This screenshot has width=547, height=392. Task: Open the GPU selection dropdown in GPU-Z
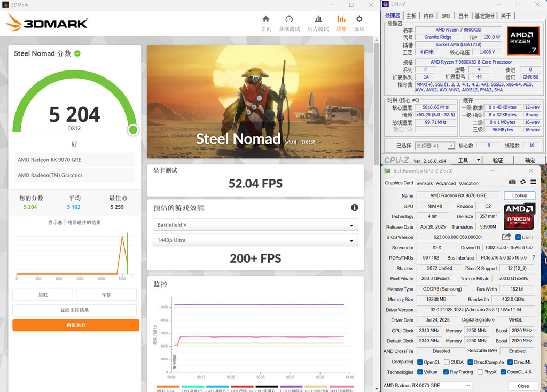tap(427, 386)
